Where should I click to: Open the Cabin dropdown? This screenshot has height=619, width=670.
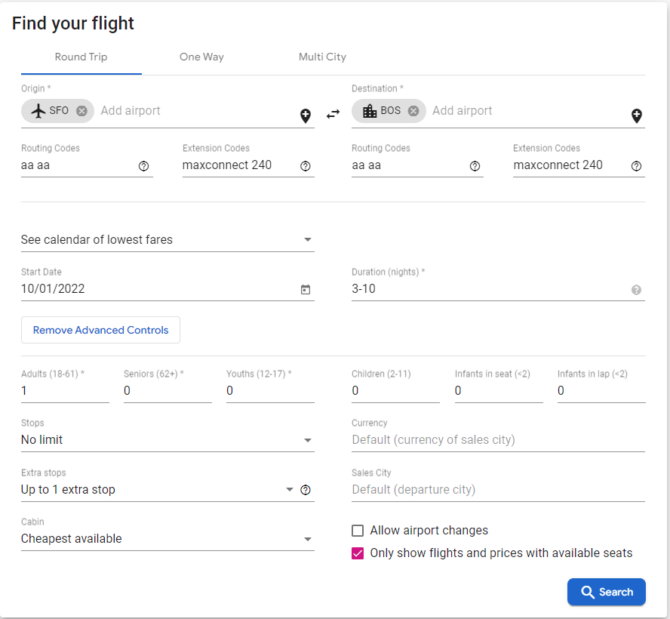(168, 539)
